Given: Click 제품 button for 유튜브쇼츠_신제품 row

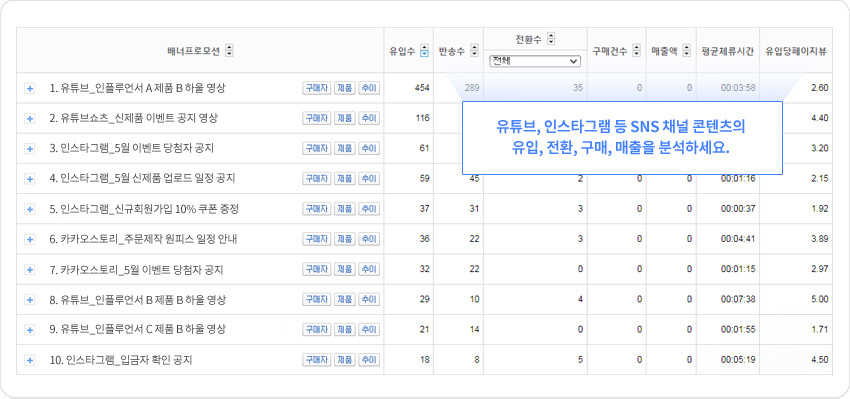Looking at the screenshot, I should (344, 118).
